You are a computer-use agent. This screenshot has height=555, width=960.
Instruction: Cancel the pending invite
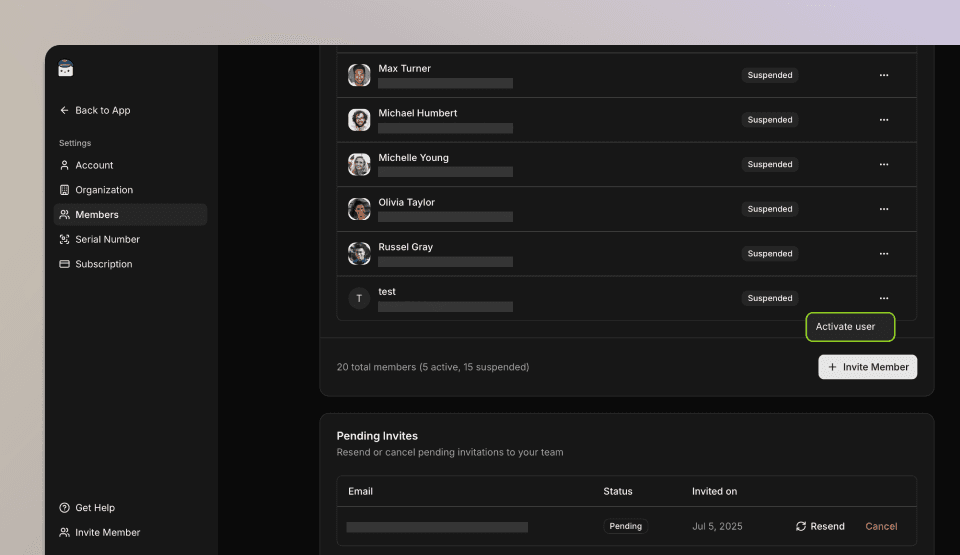pos(881,526)
